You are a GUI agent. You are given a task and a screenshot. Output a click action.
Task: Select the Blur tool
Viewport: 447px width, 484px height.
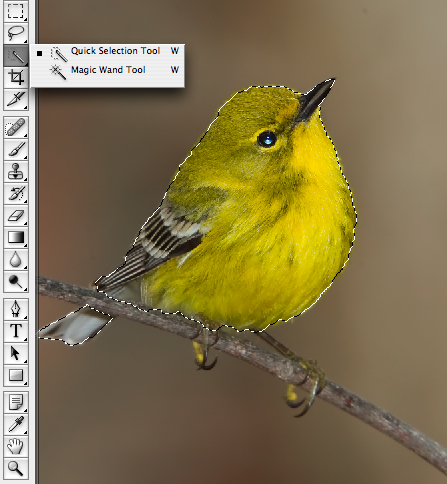[x=16, y=259]
